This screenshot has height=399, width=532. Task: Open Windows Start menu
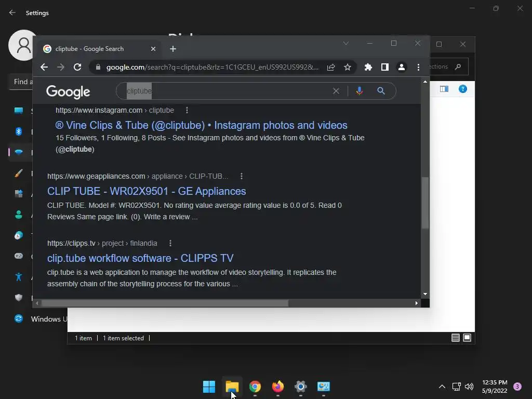coord(209,387)
